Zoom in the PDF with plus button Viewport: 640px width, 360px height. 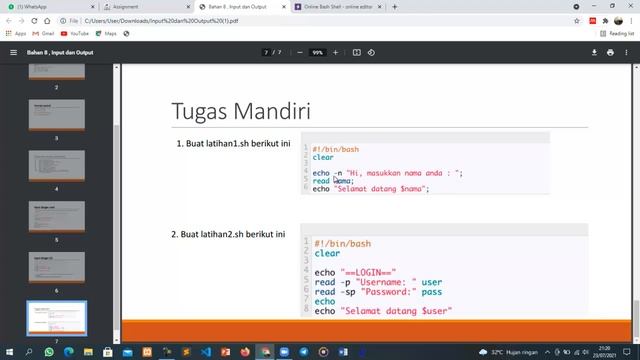pyautogui.click(x=336, y=53)
